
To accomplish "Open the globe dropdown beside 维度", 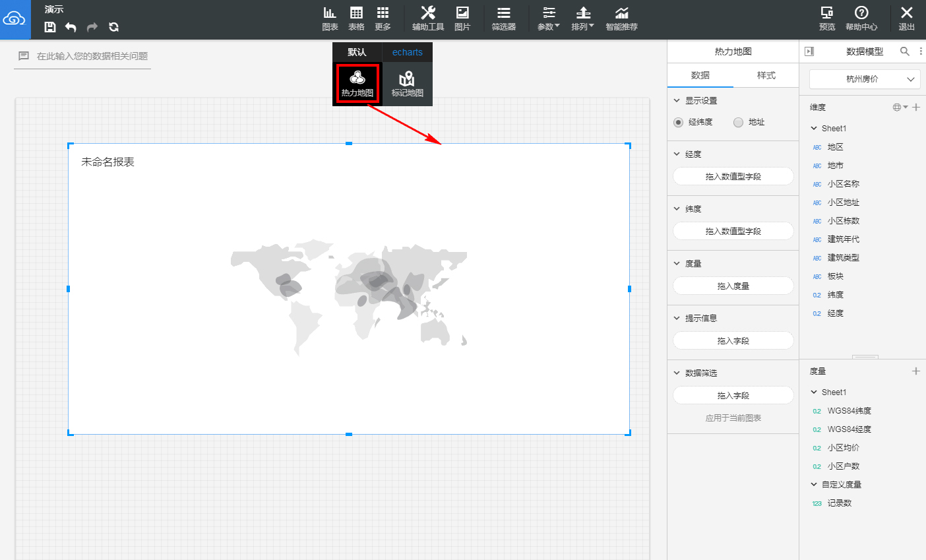I will (x=900, y=108).
